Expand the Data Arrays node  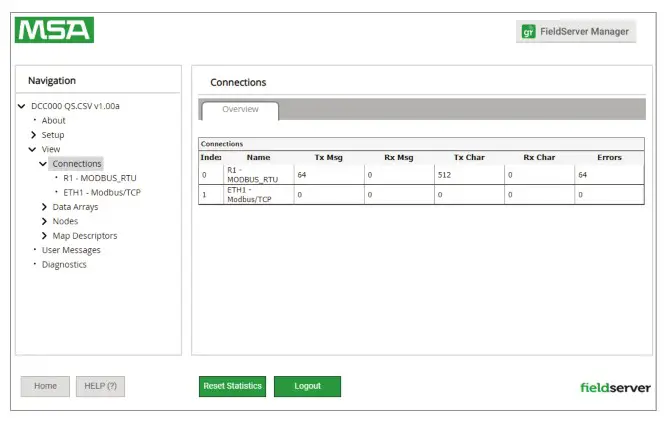pyautogui.click(x=44, y=207)
